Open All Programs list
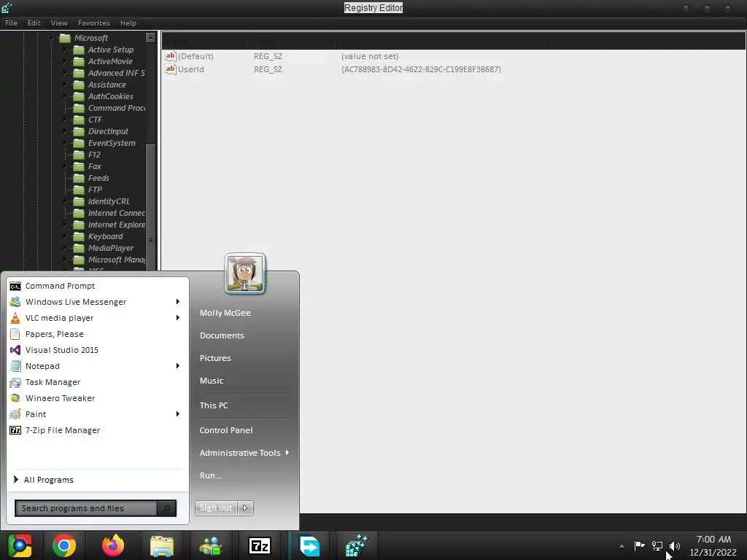The image size is (747, 560). pos(43,480)
